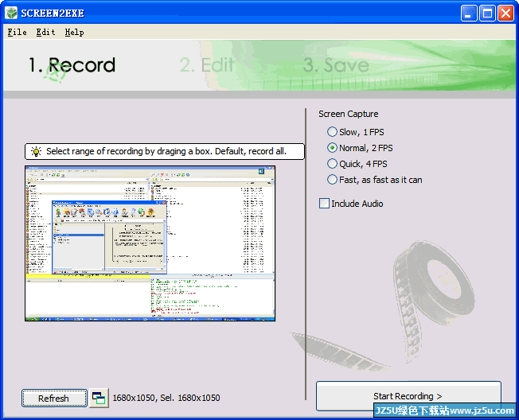Start Recording button click
The image size is (519, 420).
coord(408,396)
